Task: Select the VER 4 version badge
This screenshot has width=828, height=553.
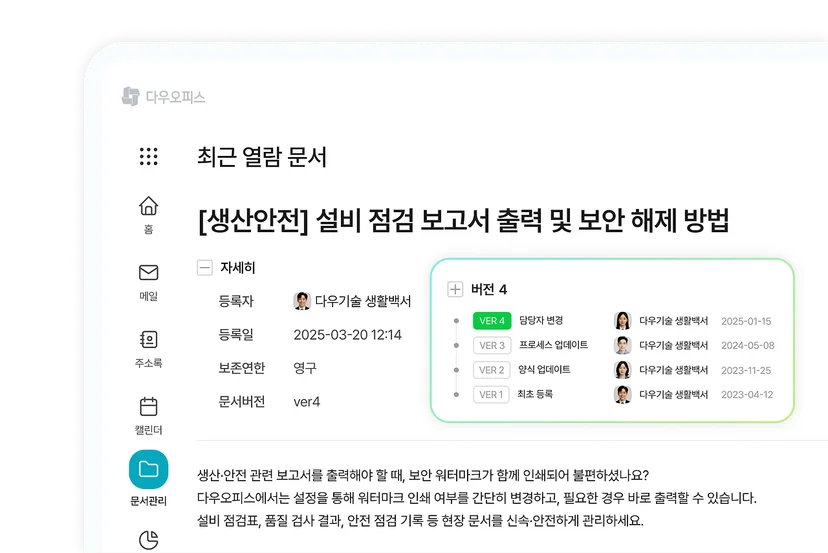Action: 492,321
